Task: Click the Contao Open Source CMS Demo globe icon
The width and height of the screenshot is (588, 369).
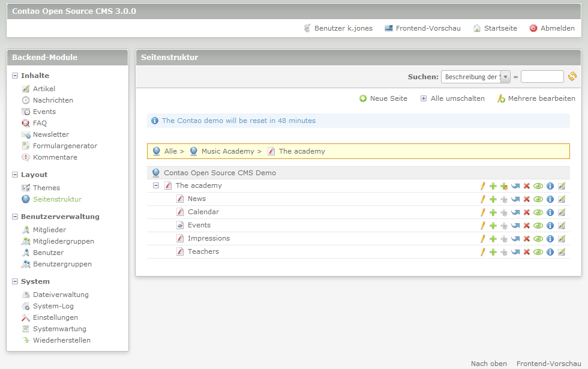Action: [155, 173]
